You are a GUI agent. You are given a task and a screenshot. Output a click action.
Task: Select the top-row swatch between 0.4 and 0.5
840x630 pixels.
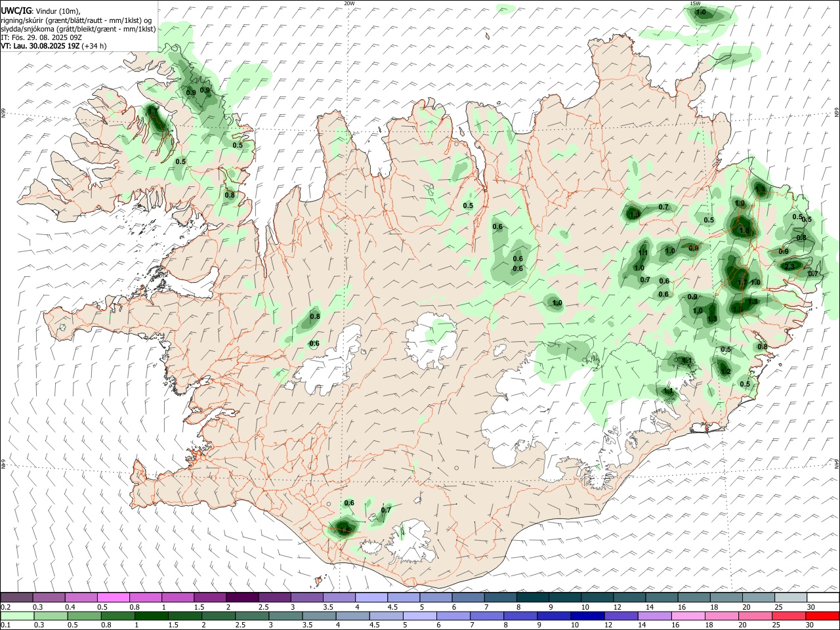tap(81, 597)
